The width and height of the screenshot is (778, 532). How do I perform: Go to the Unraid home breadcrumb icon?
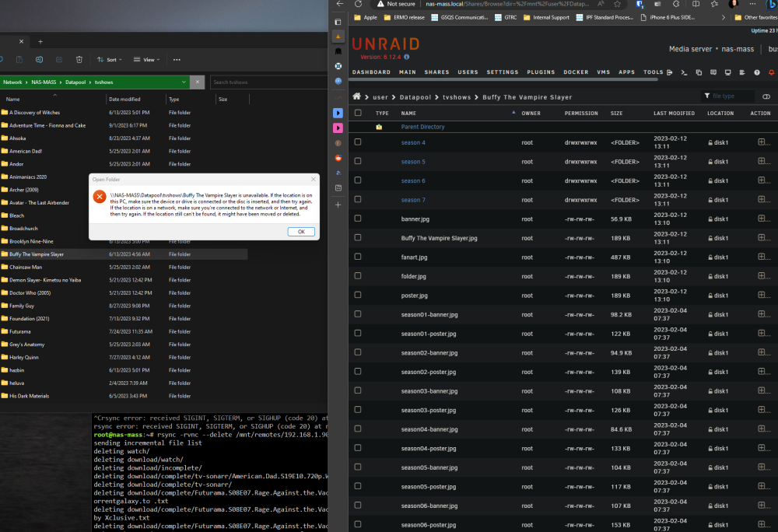click(x=357, y=96)
